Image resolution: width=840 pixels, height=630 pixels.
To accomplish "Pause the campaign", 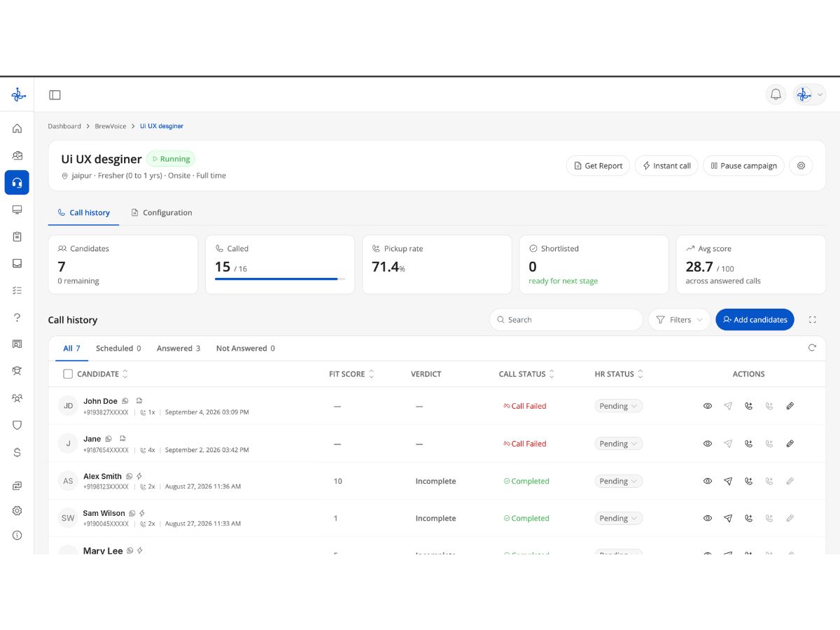I will coord(743,166).
